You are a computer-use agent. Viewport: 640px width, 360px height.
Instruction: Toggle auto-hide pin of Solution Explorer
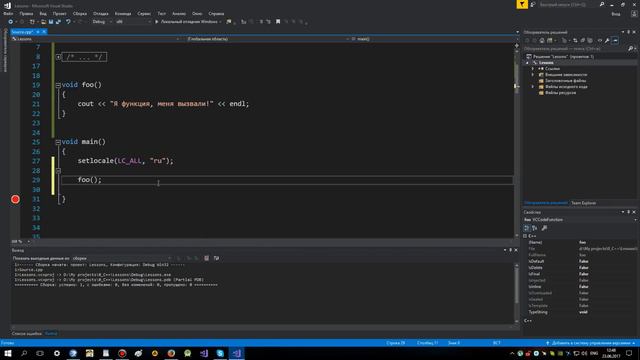[x=628, y=32]
